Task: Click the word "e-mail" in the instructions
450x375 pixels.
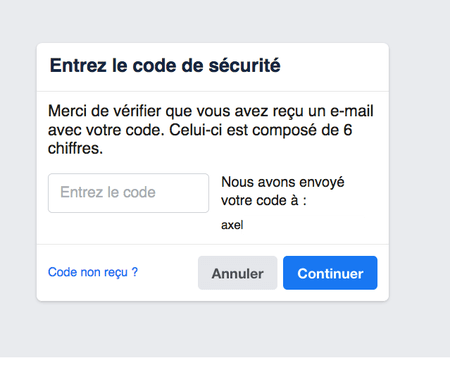Action: pyautogui.click(x=352, y=111)
